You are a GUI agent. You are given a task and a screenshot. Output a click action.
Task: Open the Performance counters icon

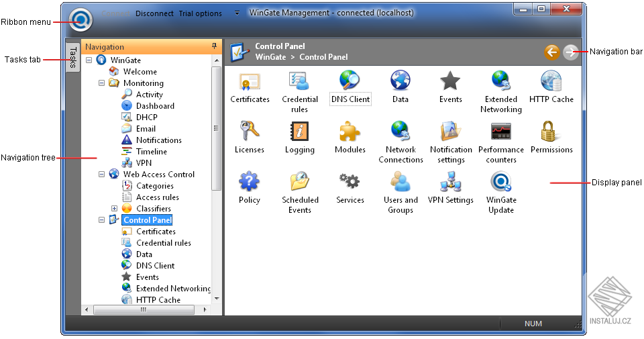500,132
